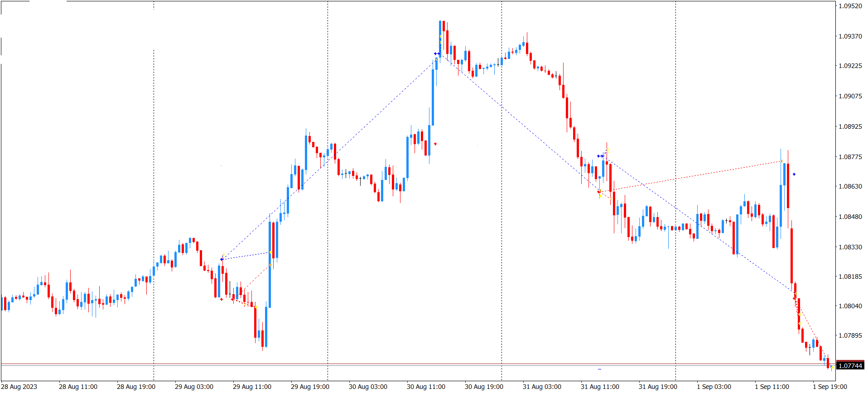Screen dimensions: 868x393
Task: Click the 1.09370 price axis label
Action: point(850,36)
